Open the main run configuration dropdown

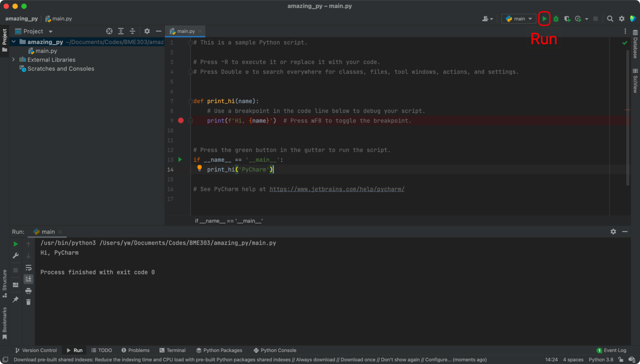(519, 19)
